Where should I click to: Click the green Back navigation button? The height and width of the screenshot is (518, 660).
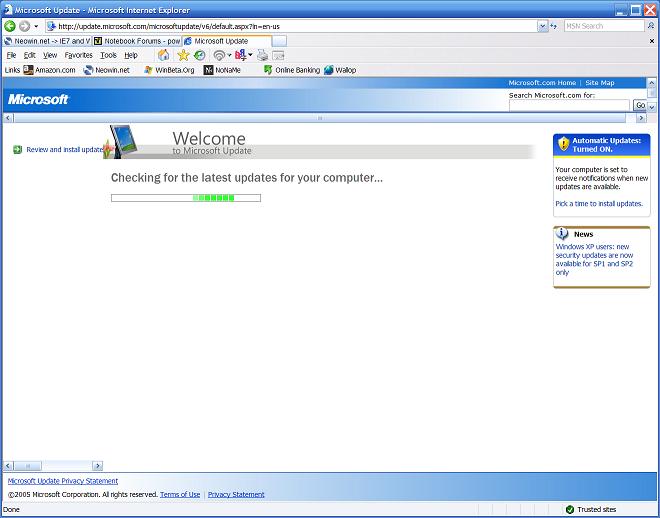tap(10, 26)
